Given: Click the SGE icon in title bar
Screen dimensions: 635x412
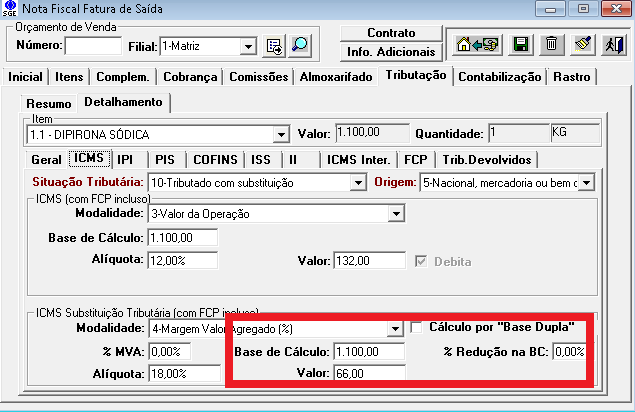Looking at the screenshot, I should coord(9,9).
